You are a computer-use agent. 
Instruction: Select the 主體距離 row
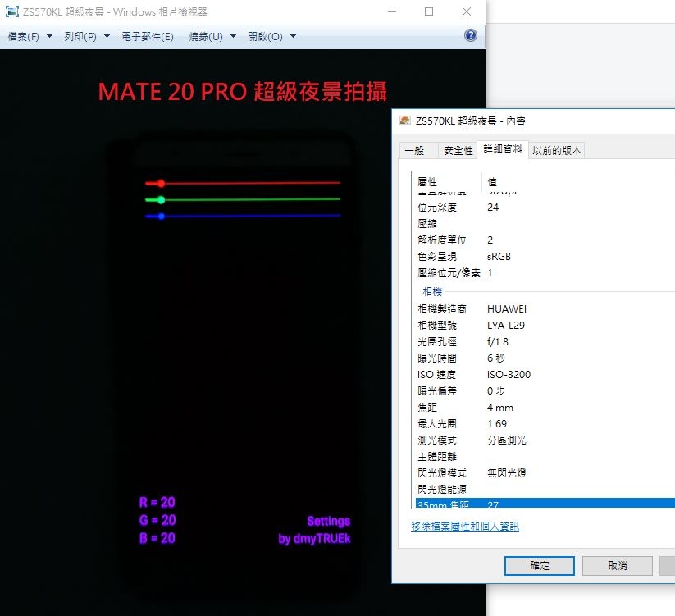[545, 456]
